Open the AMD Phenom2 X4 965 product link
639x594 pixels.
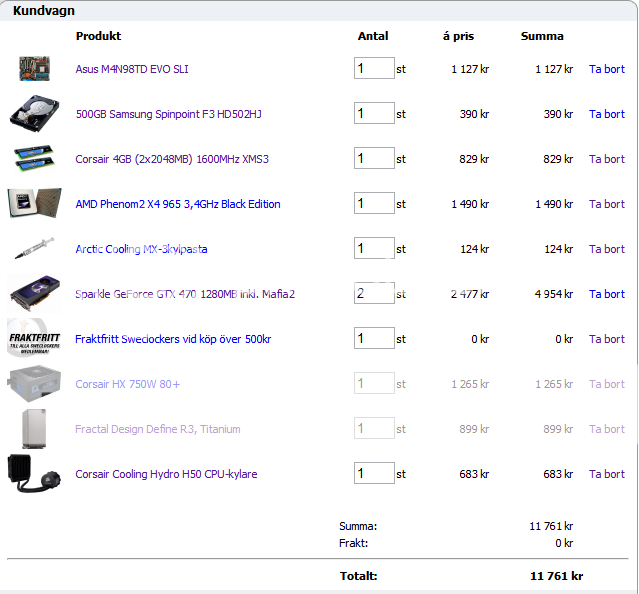coord(178,204)
